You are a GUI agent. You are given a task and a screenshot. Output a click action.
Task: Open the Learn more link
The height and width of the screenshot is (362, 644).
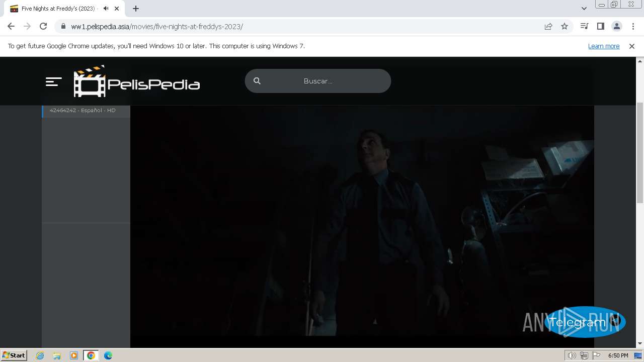coord(604,46)
